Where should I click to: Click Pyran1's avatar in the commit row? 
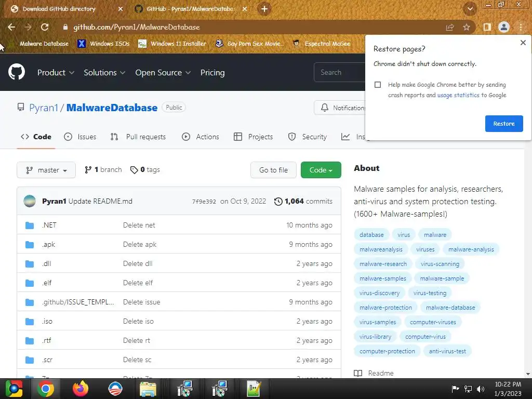click(x=30, y=201)
